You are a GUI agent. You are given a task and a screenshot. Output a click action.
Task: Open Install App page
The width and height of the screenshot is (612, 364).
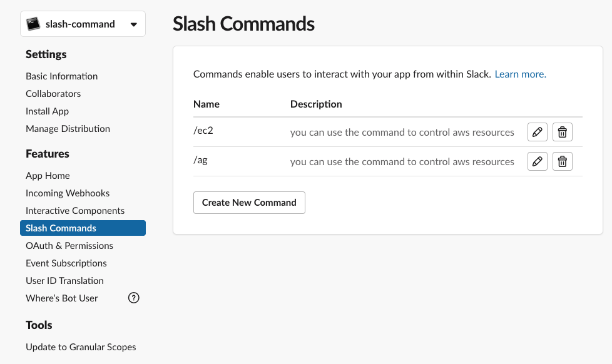click(x=47, y=111)
